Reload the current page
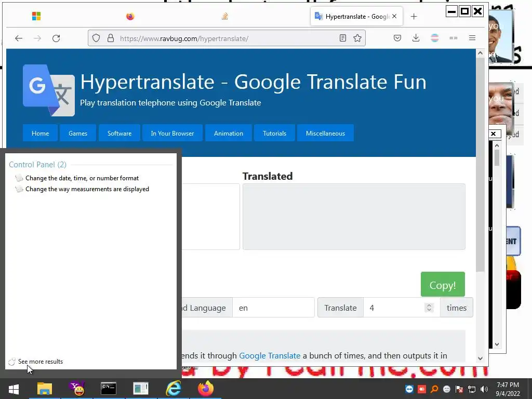 click(56, 38)
